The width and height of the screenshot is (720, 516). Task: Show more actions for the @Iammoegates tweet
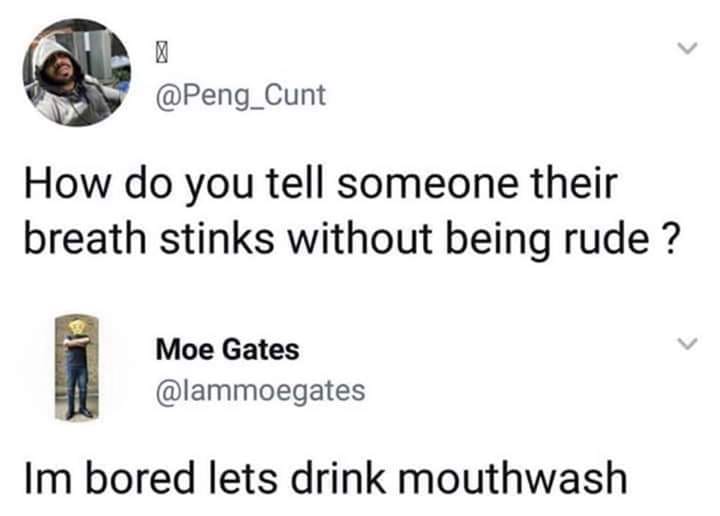(x=687, y=343)
